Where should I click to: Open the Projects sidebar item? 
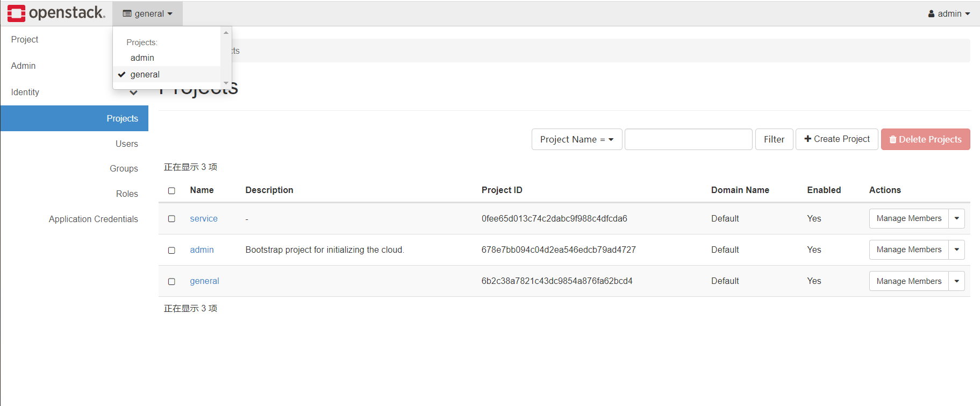coord(74,118)
